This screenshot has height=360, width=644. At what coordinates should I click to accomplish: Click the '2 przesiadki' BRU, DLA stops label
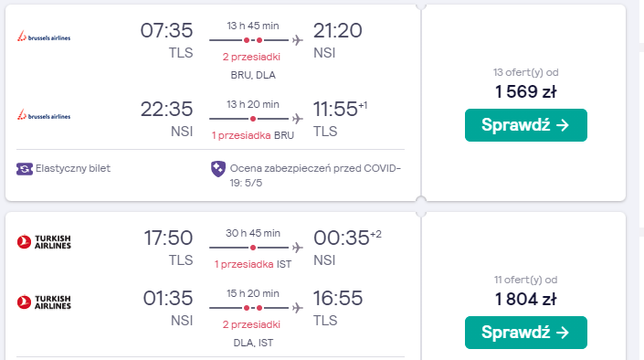pyautogui.click(x=251, y=58)
